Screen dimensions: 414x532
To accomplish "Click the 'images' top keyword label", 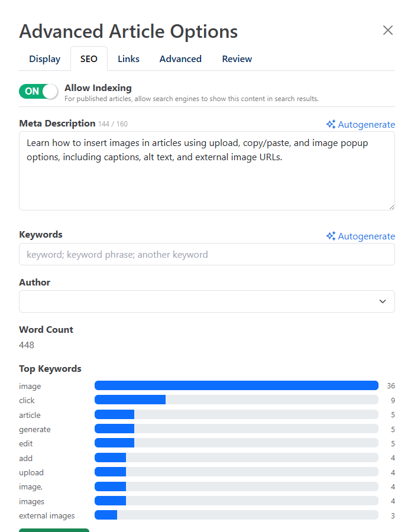I will click(31, 501).
